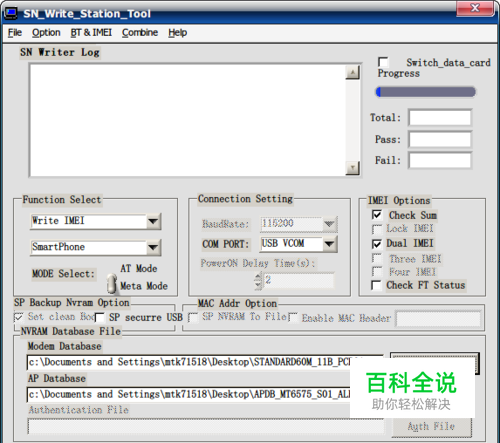Toggle the SP NVRAM To File checkbox

click(193, 317)
